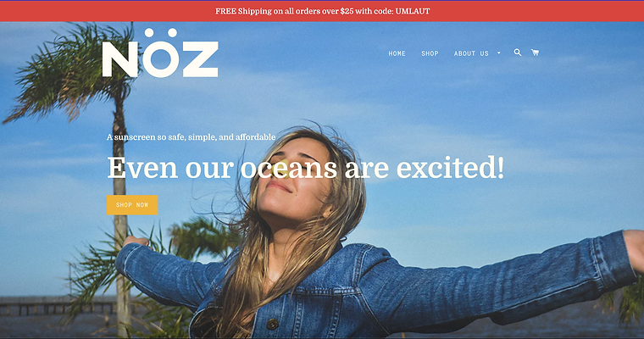
Task: Click the 'Even our oceans are excited!' headline
Action: pyautogui.click(x=306, y=168)
